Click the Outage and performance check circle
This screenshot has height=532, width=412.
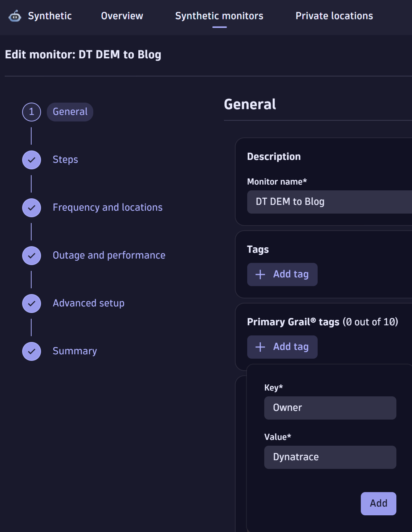tap(31, 255)
